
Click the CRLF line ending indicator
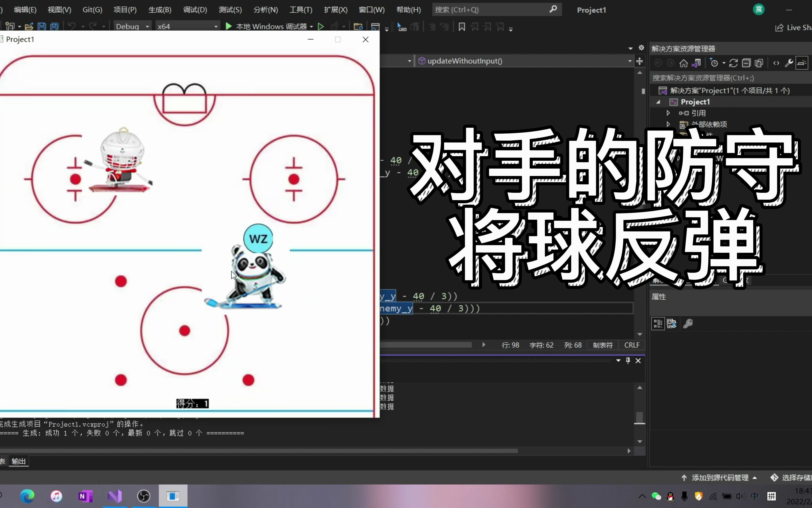click(x=632, y=345)
